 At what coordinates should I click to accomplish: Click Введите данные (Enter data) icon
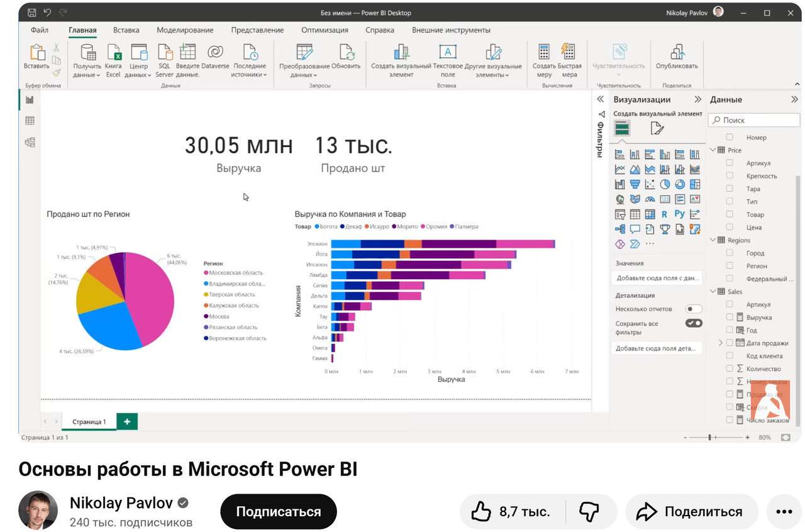pos(187,52)
